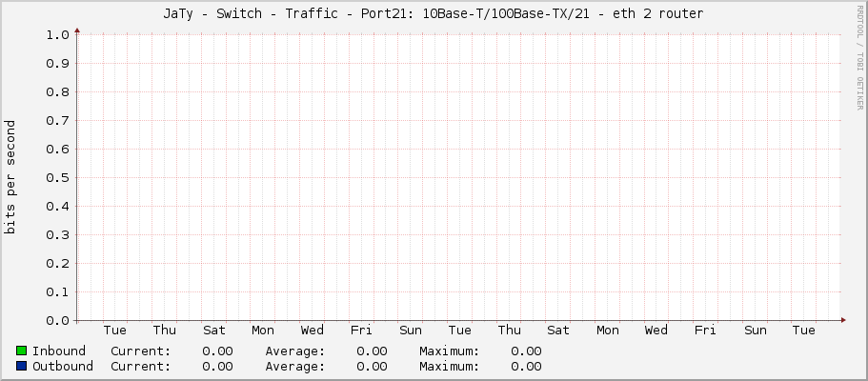Click Outbound Current value 0.00
868x381 pixels.
point(217,366)
